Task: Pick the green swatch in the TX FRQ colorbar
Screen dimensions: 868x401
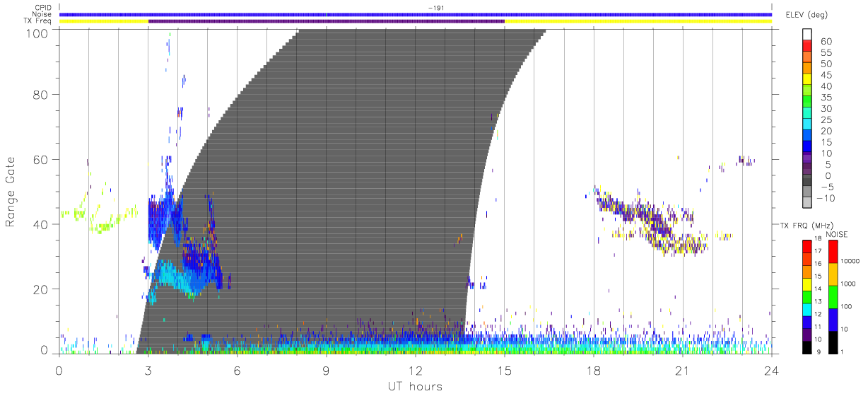Action: (x=806, y=297)
